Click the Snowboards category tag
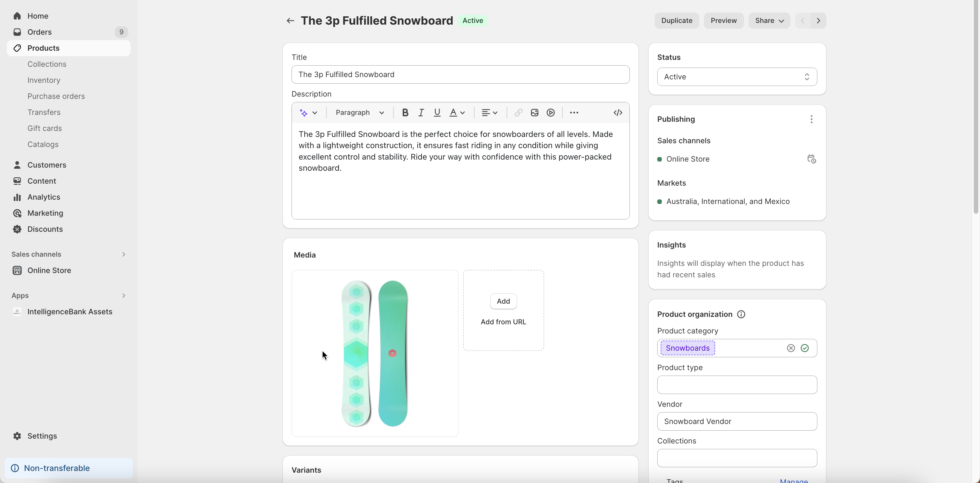980x483 pixels. (688, 348)
